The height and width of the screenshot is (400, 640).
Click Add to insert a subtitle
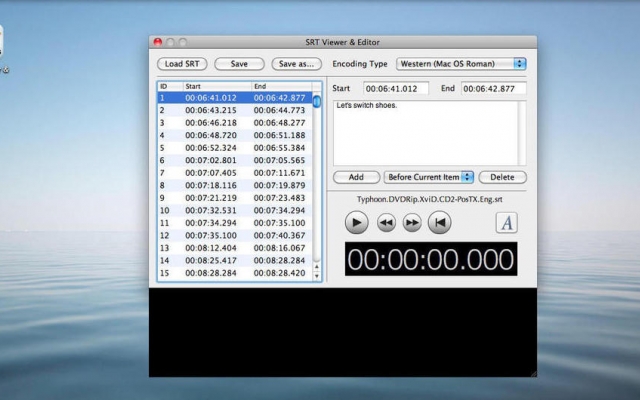click(356, 177)
